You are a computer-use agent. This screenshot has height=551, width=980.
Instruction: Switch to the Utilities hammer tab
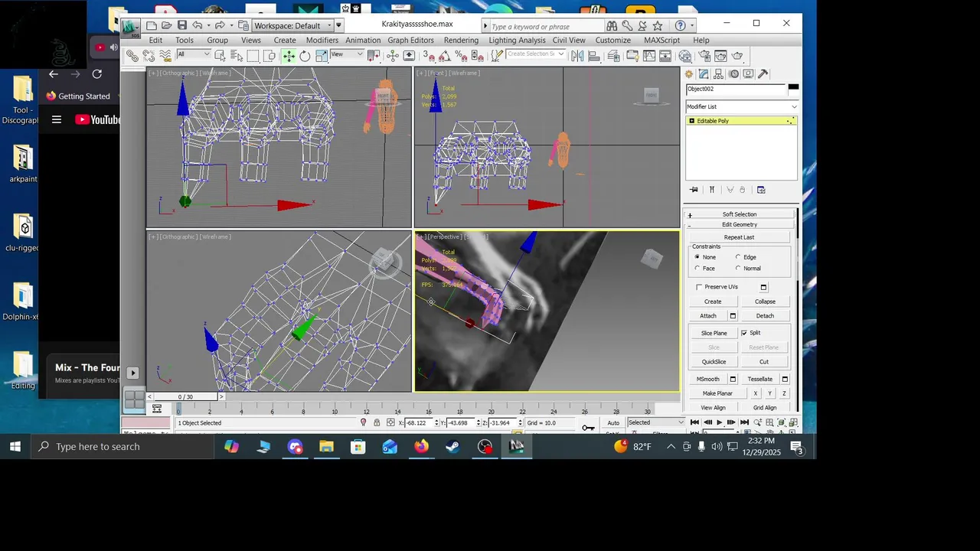763,74
